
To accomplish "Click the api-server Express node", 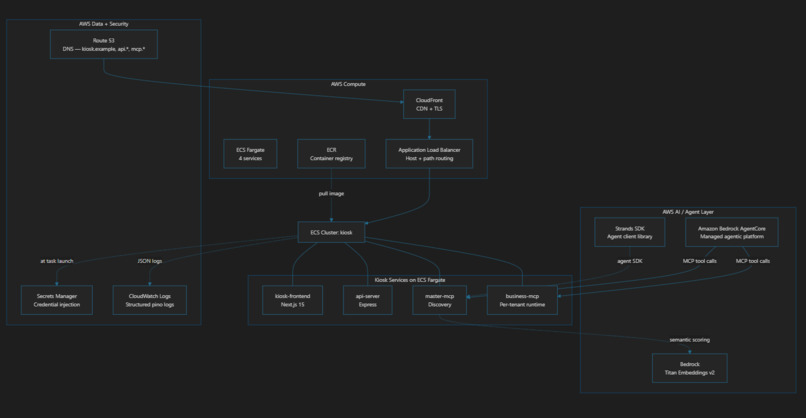I will 368,300.
